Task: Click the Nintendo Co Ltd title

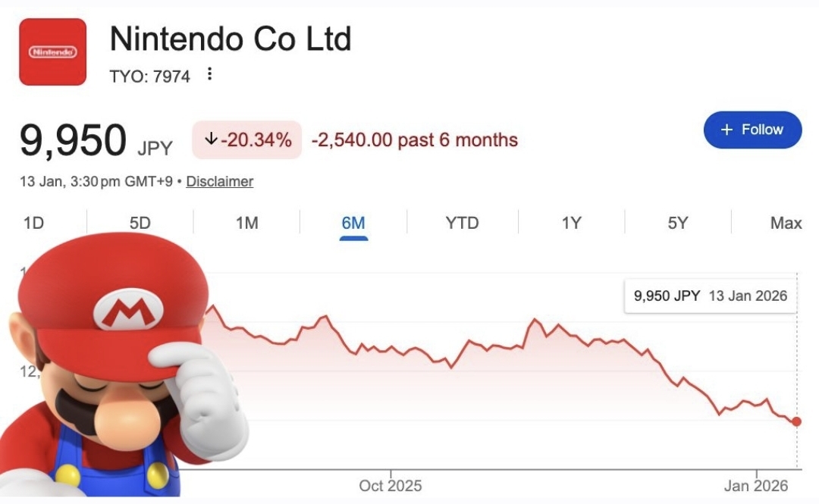Action: click(231, 39)
